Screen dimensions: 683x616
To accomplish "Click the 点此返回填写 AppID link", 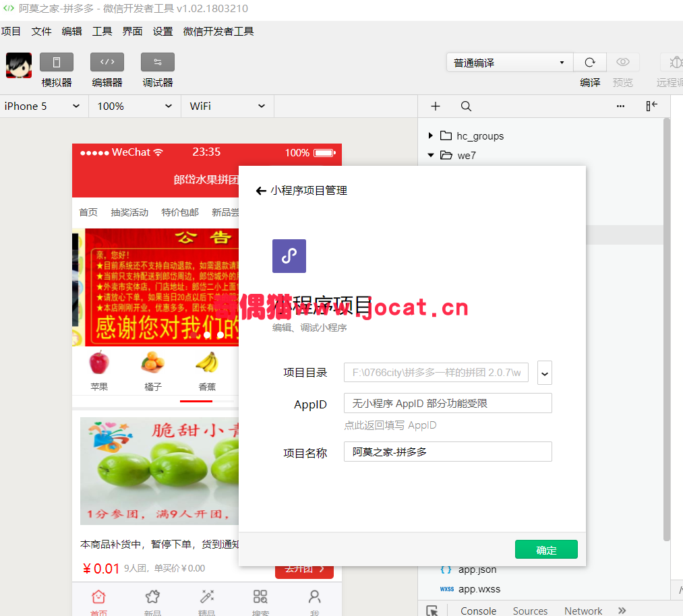I will tap(390, 425).
